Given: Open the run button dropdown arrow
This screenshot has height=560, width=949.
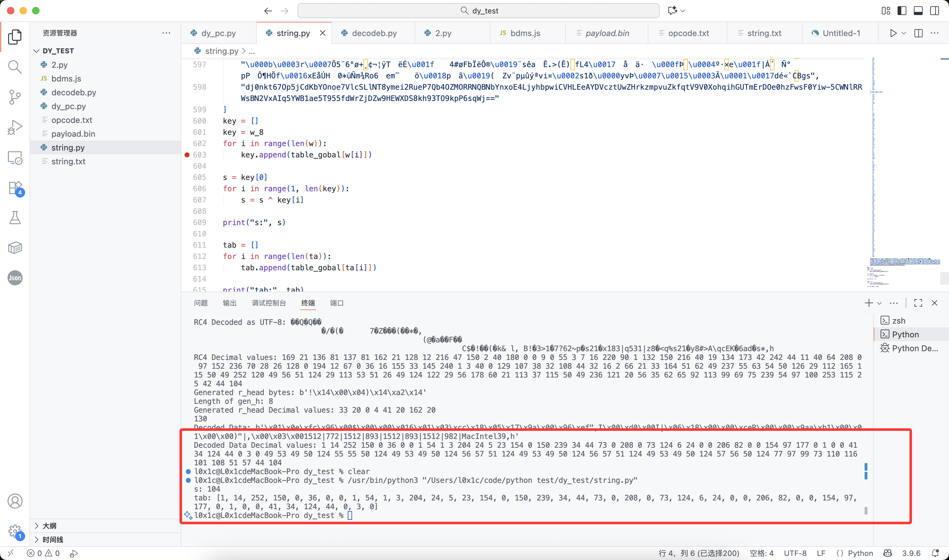Looking at the screenshot, I should tap(904, 33).
